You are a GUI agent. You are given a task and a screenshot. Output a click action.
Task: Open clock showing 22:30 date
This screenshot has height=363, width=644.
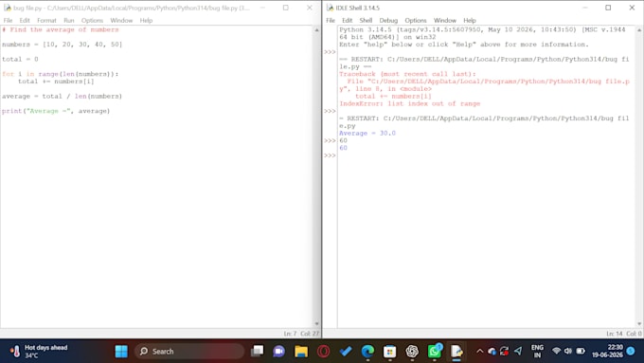click(x=607, y=351)
